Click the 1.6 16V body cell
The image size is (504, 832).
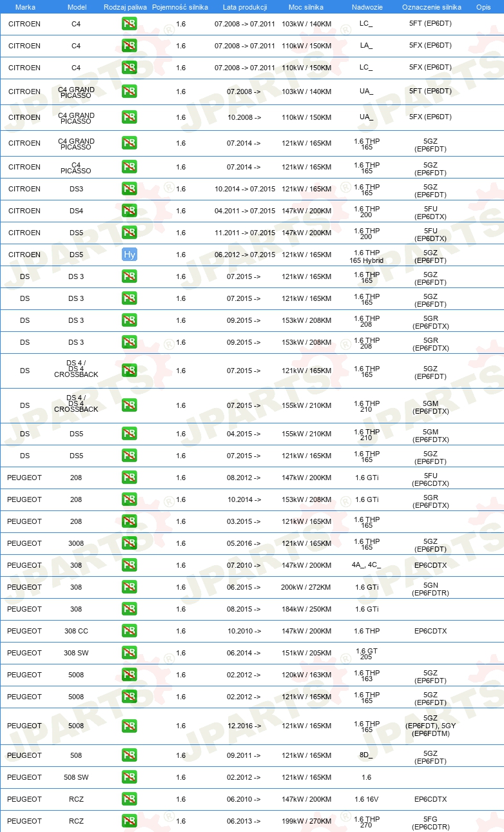coord(366,799)
